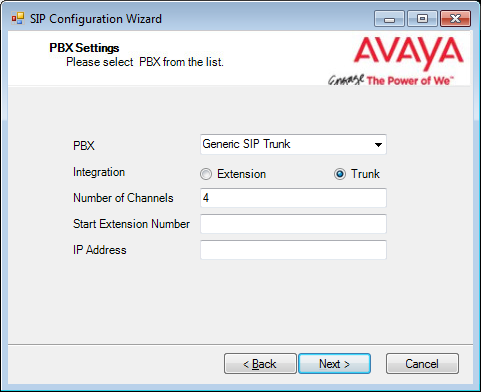This screenshot has height=392, width=481.
Task: Click the Trunk radio label text
Action: pyautogui.click(x=365, y=174)
